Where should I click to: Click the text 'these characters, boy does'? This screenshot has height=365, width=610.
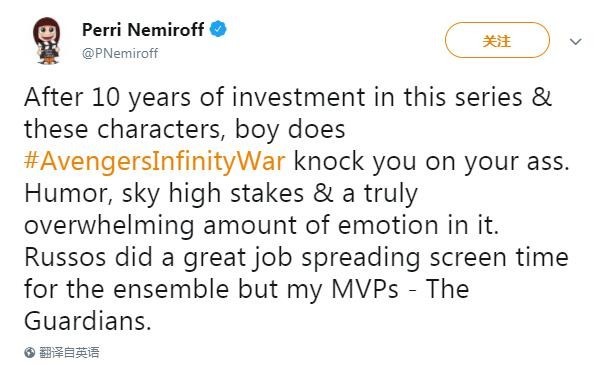184,129
